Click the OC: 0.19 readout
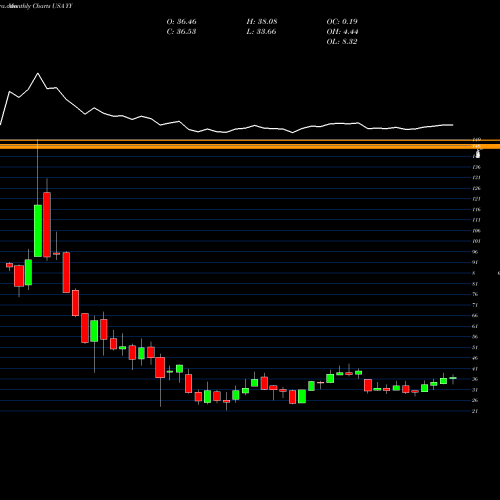Viewport: 500px width, 500px height. pyautogui.click(x=342, y=22)
